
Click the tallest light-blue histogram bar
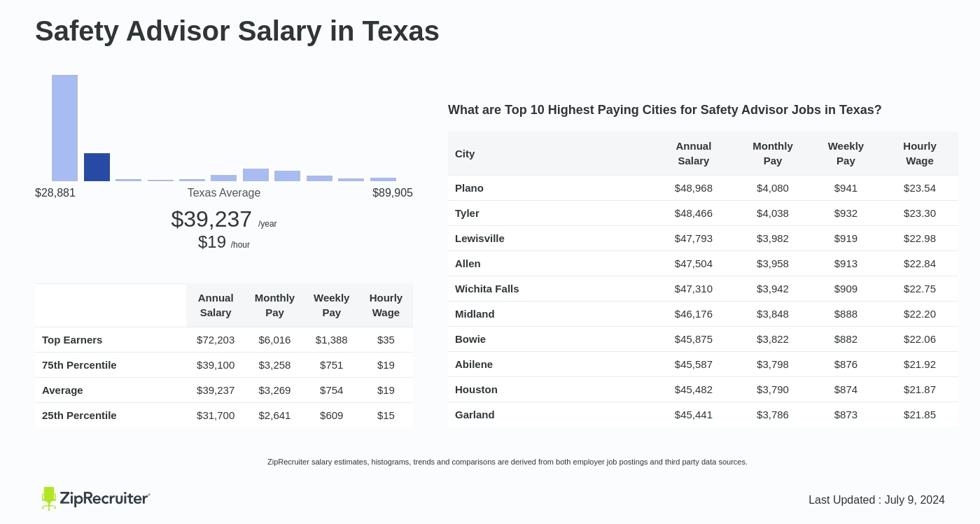[64, 128]
